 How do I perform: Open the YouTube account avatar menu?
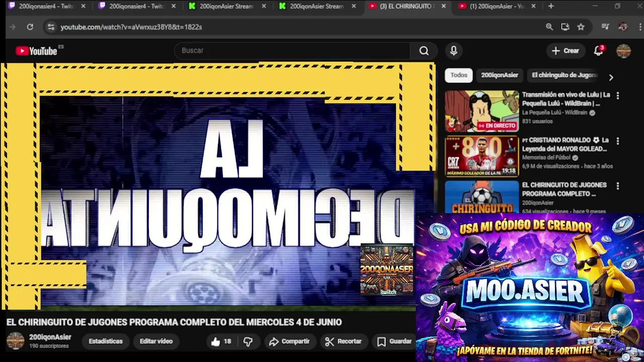623,51
